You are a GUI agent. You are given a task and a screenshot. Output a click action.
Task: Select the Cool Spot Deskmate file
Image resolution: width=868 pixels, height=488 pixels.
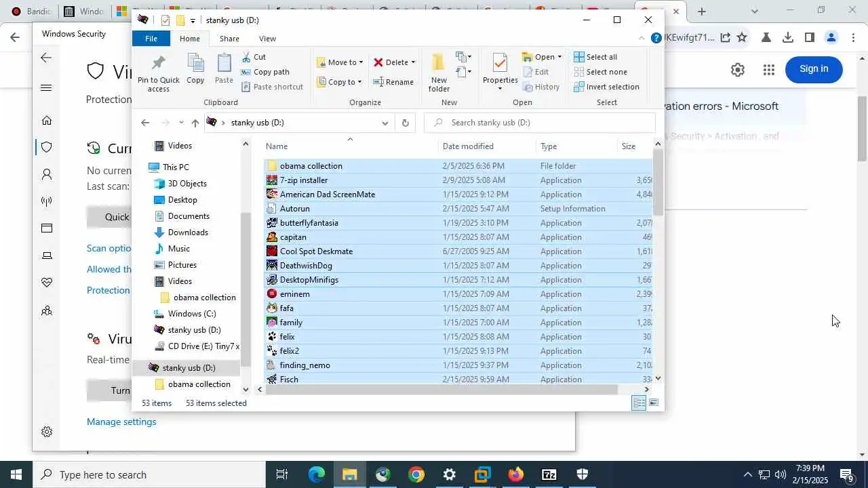click(x=458, y=251)
